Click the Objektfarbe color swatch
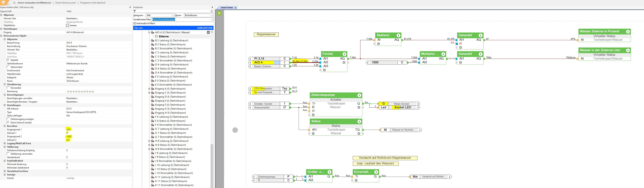644x188 pixels. click(x=68, y=25)
